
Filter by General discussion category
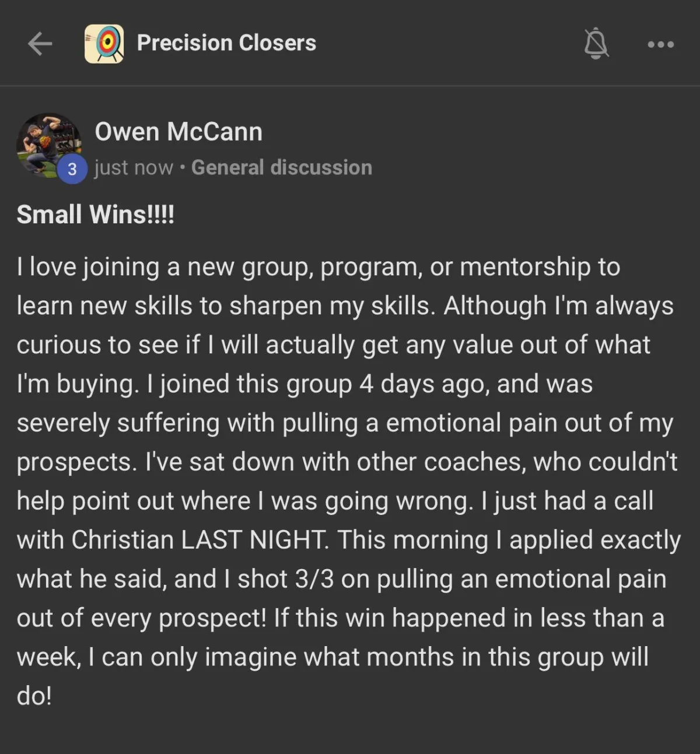[x=282, y=168]
